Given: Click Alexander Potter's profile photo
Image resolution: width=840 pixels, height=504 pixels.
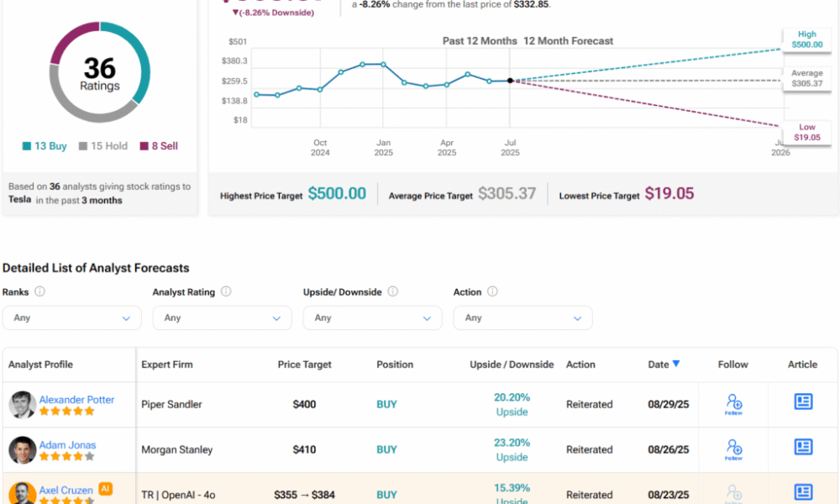Looking at the screenshot, I should (22, 404).
